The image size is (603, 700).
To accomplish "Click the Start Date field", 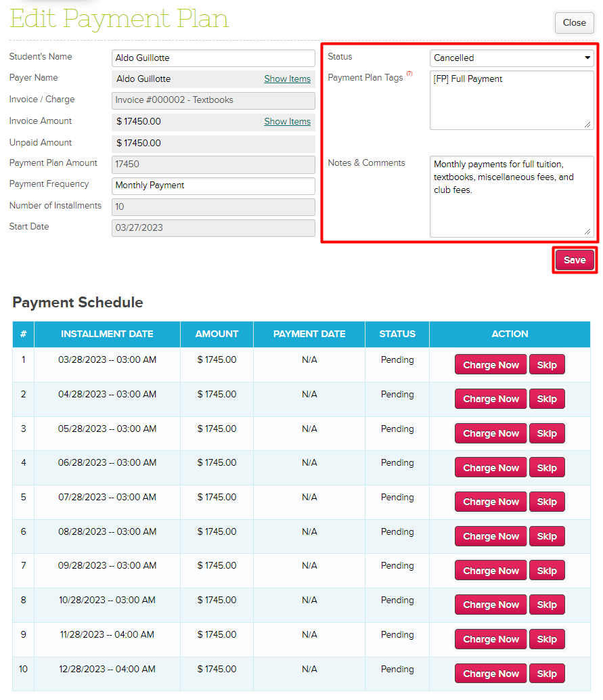I will pos(213,228).
